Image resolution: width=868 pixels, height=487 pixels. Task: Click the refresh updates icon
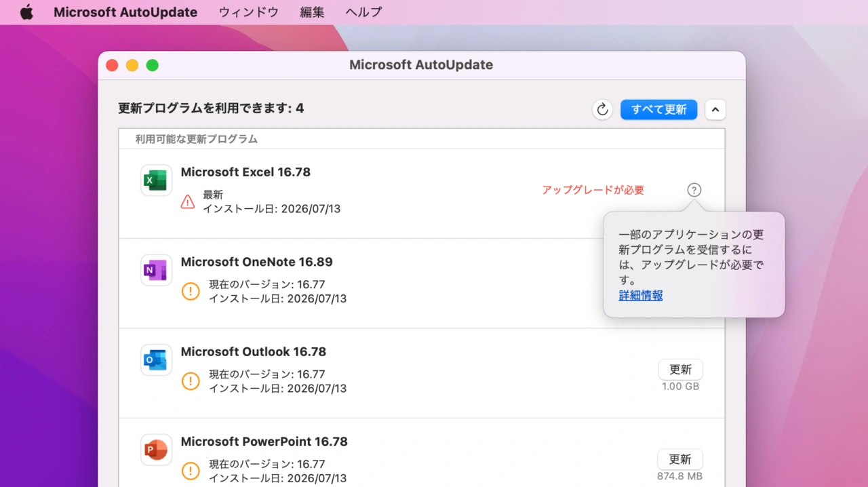(602, 109)
